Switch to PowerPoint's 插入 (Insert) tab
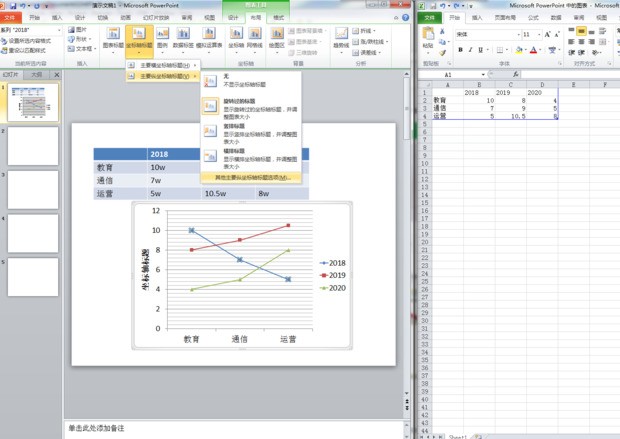 (x=57, y=17)
